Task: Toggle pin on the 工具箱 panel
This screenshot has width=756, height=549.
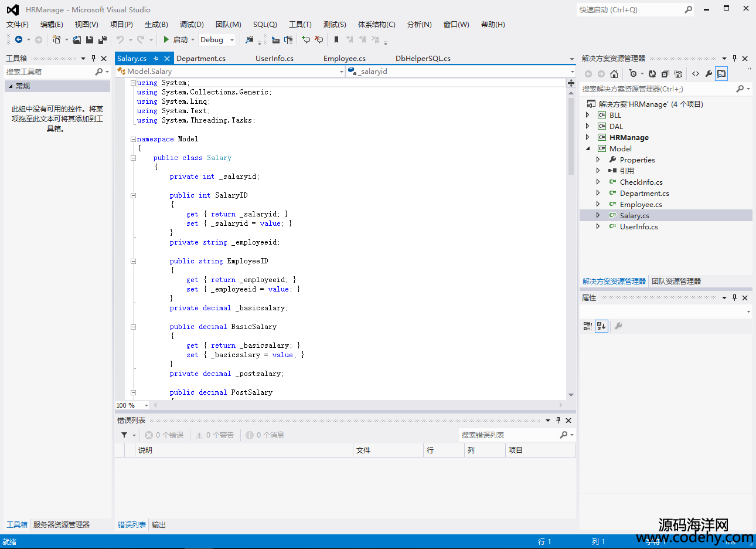Action: (93, 59)
